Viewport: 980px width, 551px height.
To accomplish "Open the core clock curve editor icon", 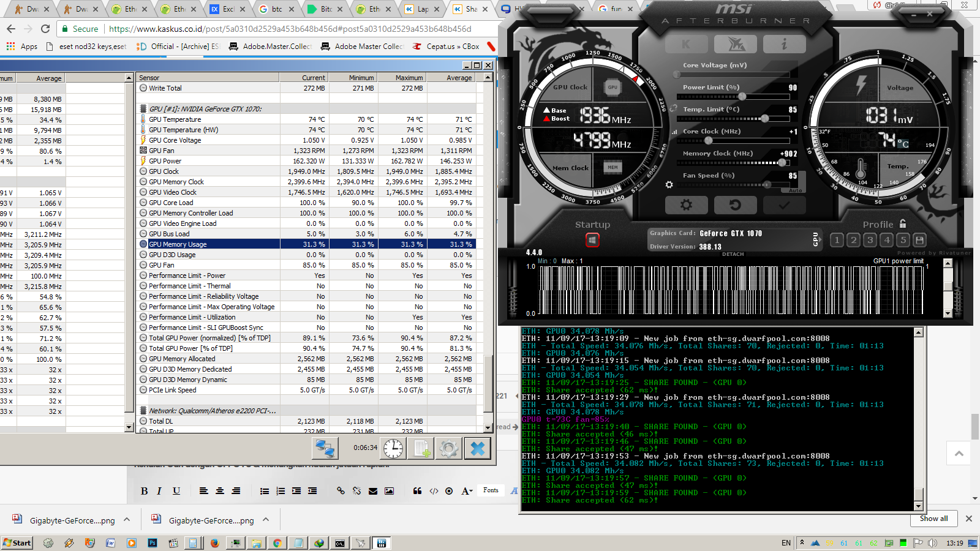I will pos(675,132).
